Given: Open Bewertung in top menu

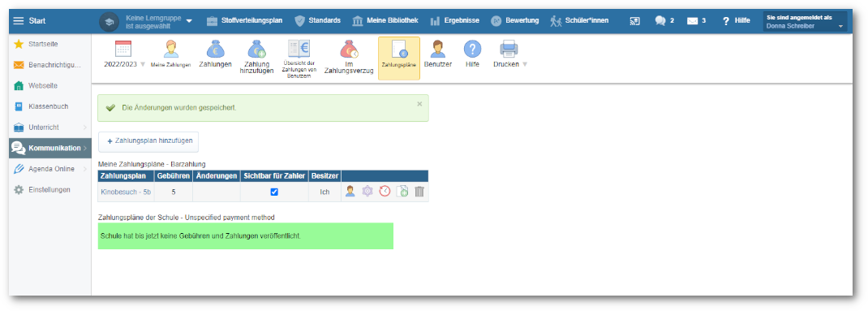Looking at the screenshot, I should [x=515, y=20].
